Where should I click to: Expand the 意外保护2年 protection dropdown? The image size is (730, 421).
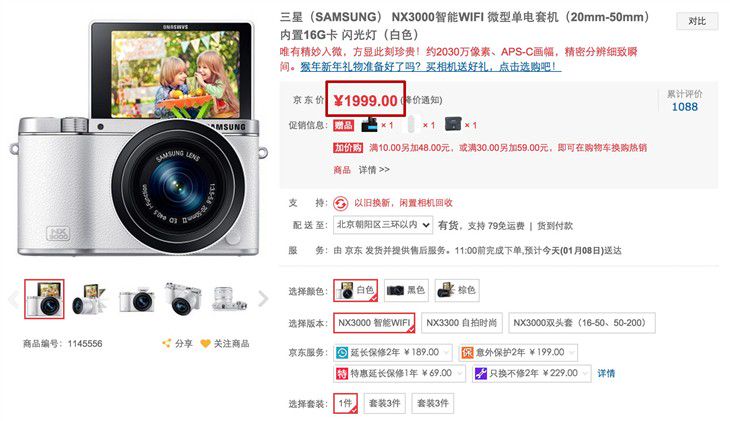pyautogui.click(x=518, y=353)
